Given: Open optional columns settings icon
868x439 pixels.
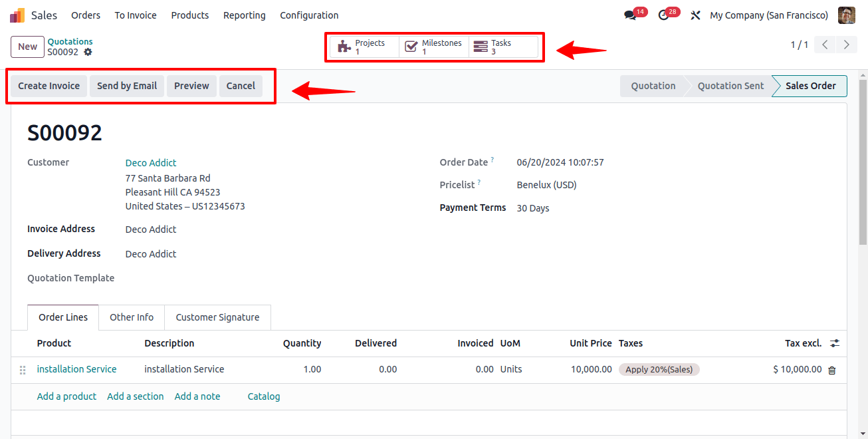Looking at the screenshot, I should click(x=835, y=343).
